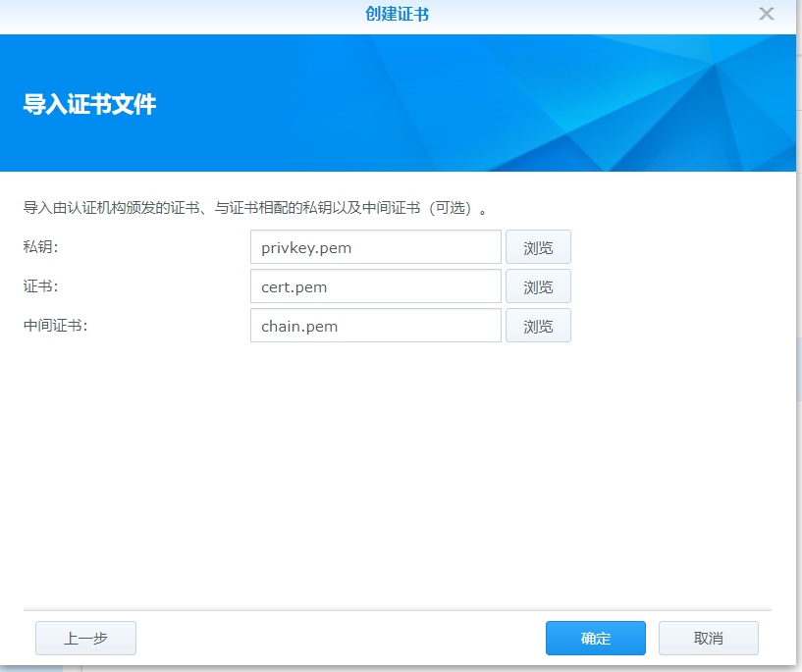This screenshot has height=672, width=802.
Task: Click 浏览 to browse for the private key
Action: (x=538, y=246)
